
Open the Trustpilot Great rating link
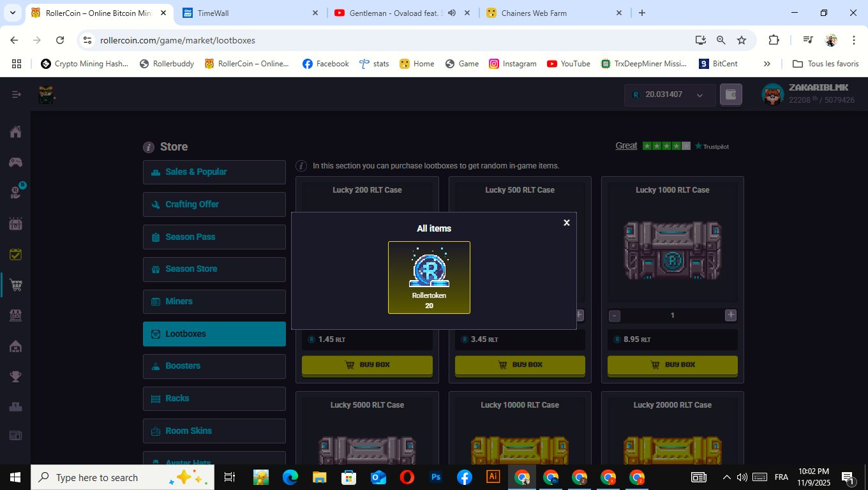(x=626, y=146)
